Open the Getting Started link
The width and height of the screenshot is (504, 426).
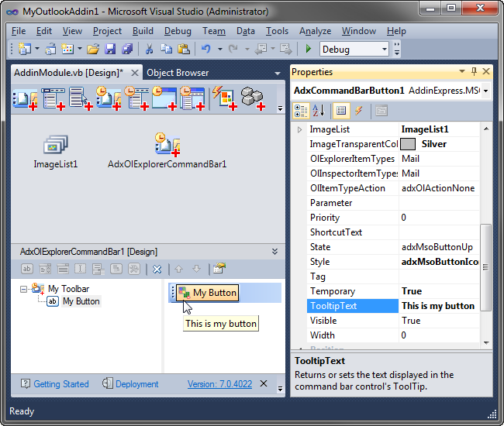[x=61, y=384]
